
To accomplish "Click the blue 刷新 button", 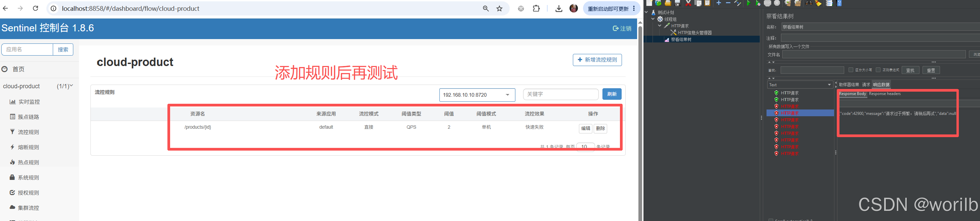I will [612, 94].
